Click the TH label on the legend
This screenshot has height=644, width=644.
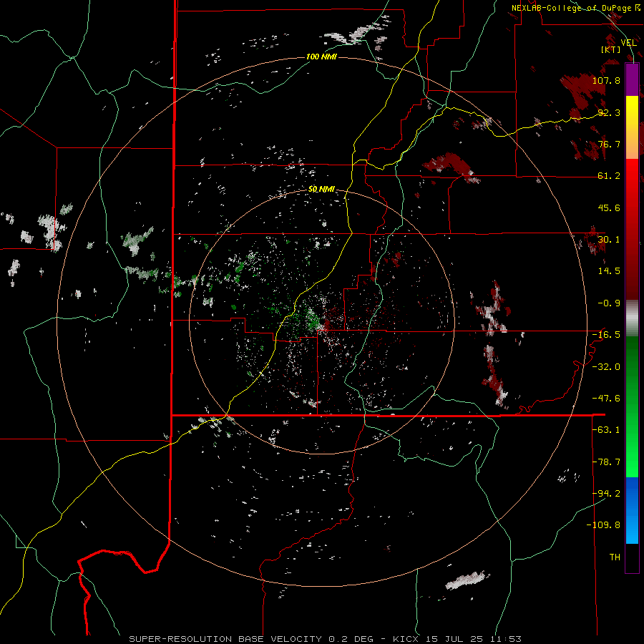[615, 557]
